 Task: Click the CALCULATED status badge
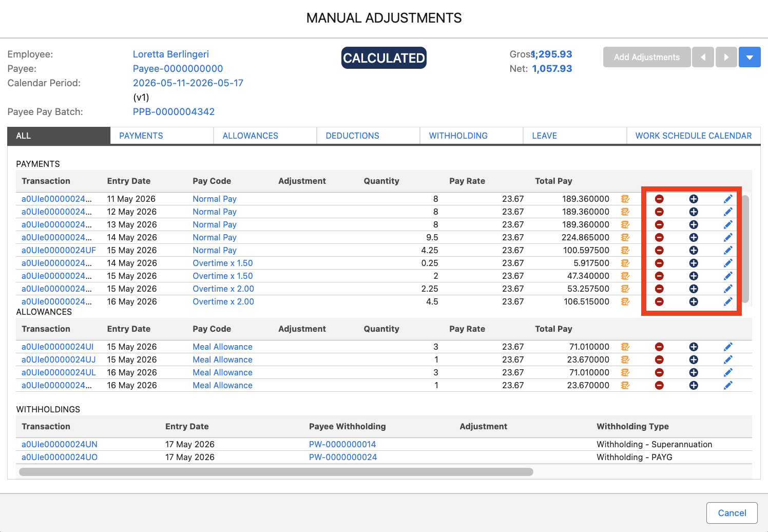(384, 58)
